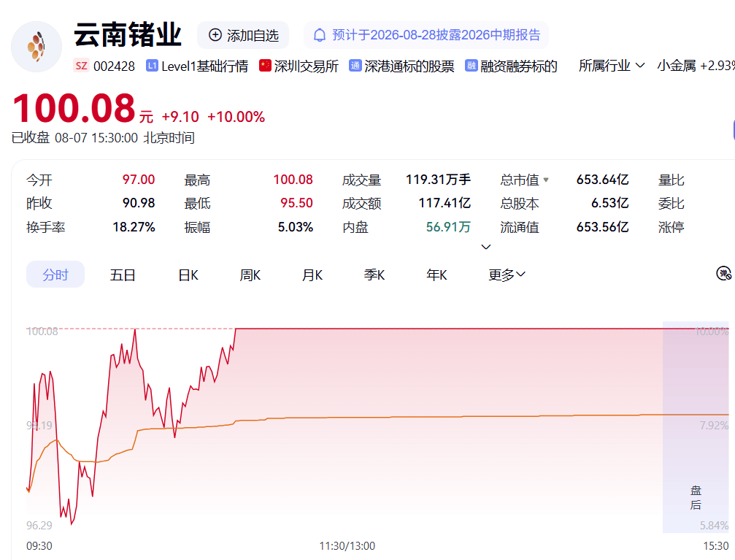Open the 小金属 industry link
The height and width of the screenshot is (560, 735).
point(677,66)
